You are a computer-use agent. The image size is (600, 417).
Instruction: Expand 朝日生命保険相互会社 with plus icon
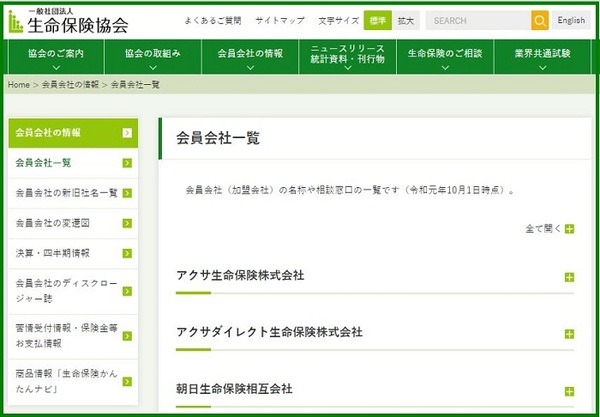point(569,391)
